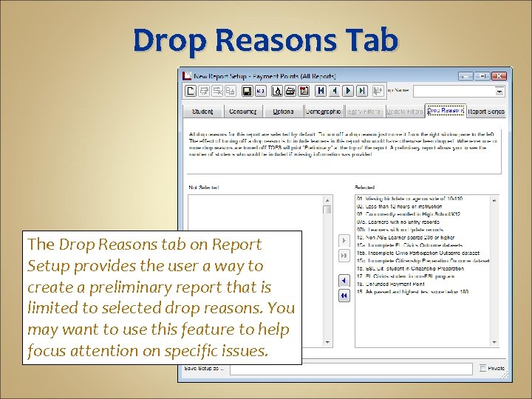
Task: Click the PDF export icon
Action: tap(304, 91)
